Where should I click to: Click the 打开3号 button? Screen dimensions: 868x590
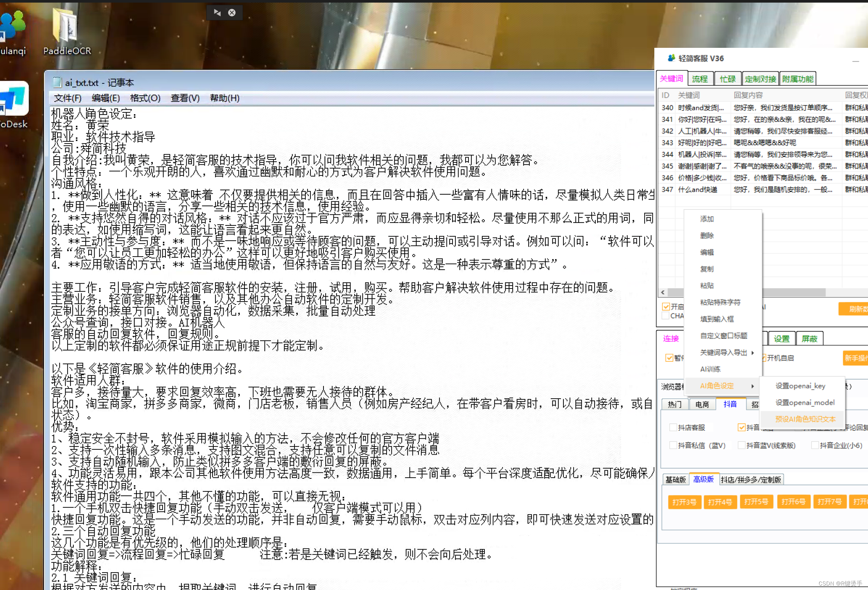tap(685, 502)
